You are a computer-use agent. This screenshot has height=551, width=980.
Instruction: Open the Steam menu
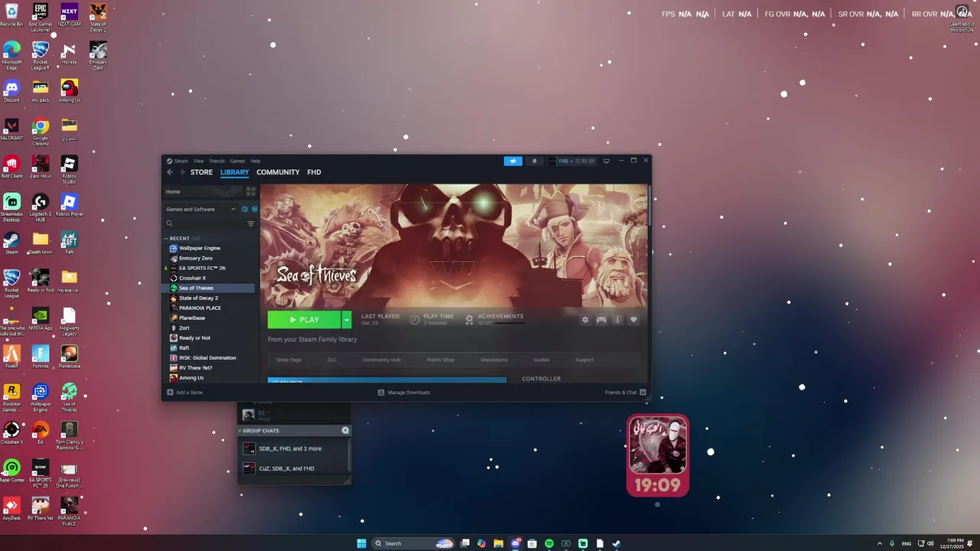pos(181,161)
